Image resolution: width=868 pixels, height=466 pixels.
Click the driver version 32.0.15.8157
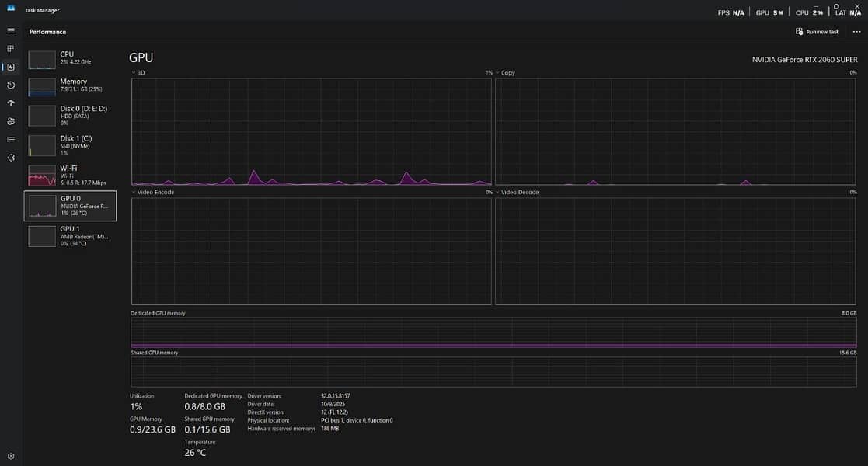[x=336, y=396]
